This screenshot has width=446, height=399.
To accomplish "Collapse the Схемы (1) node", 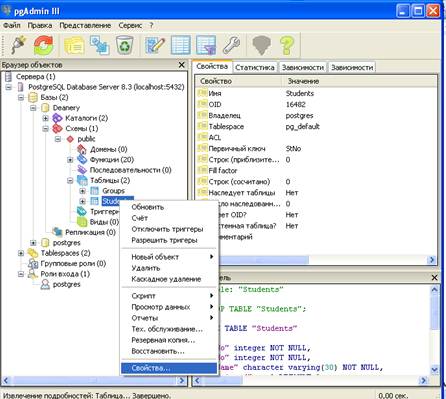I will [x=45, y=129].
